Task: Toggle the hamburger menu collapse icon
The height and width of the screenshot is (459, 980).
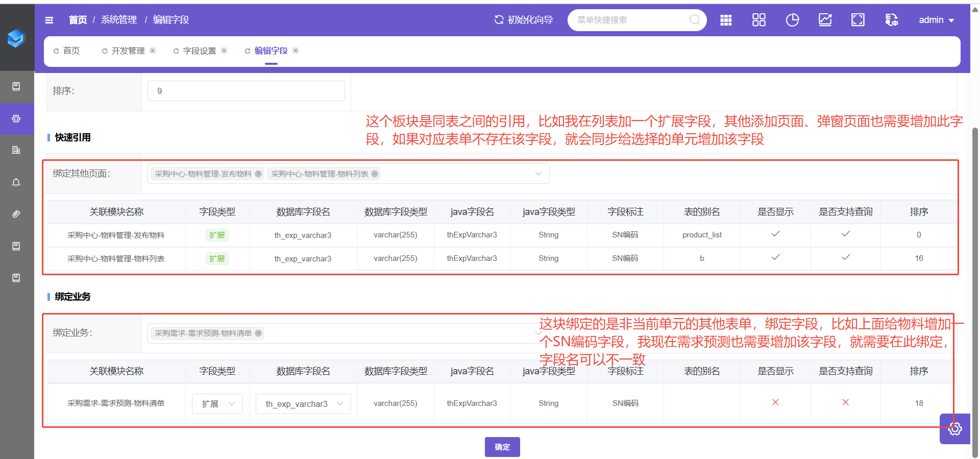Action: tap(49, 20)
